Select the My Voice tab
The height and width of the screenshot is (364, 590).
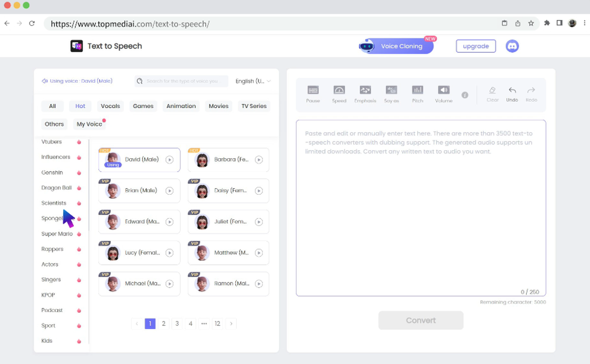click(x=89, y=124)
